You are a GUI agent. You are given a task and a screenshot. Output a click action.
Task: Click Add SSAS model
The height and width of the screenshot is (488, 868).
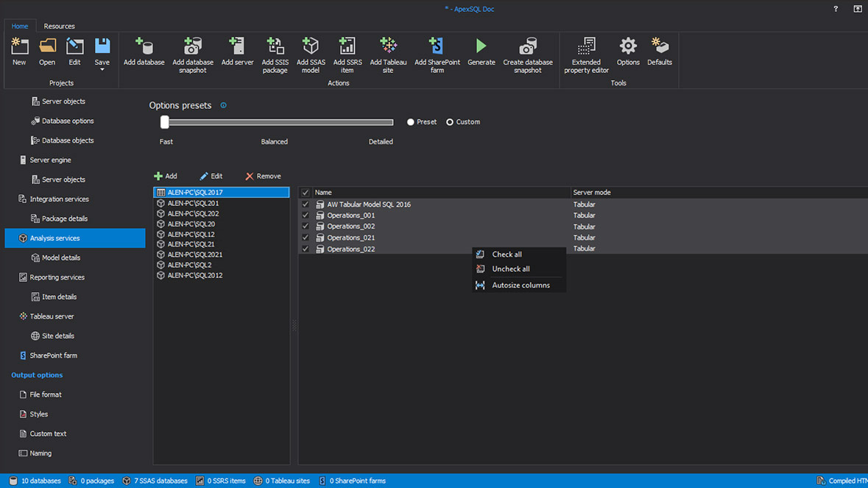pos(311,55)
